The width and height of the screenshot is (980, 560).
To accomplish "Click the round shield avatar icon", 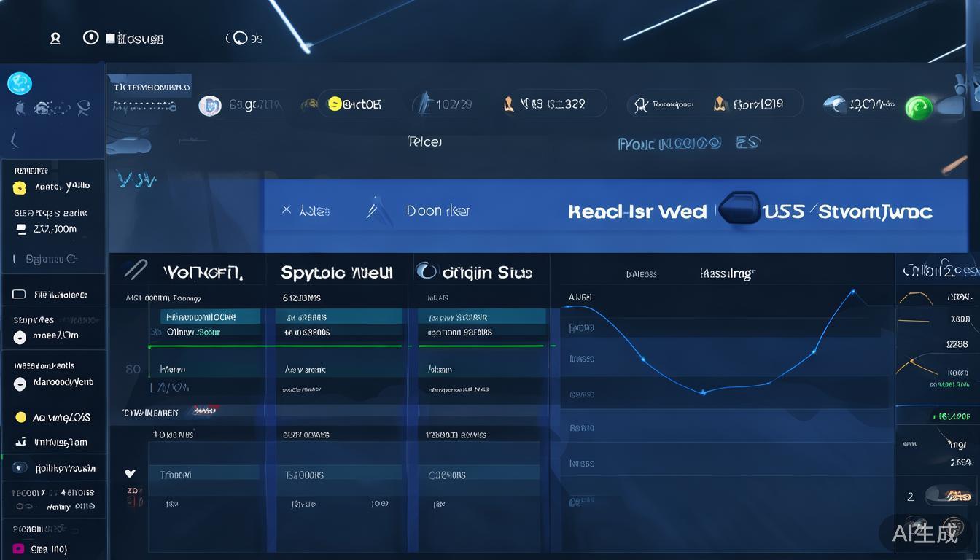I will [x=210, y=106].
